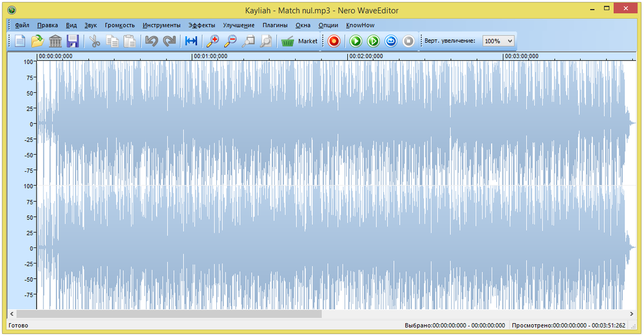Zoom in with the plus magnifier icon

pos(213,41)
